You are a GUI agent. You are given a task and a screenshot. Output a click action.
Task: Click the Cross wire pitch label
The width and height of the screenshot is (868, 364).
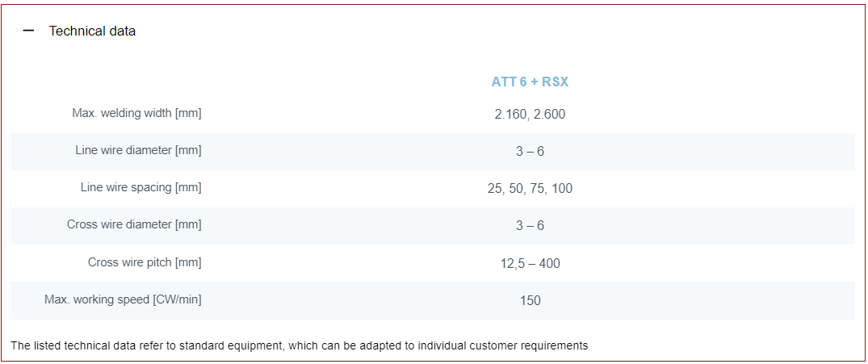pyautogui.click(x=145, y=262)
